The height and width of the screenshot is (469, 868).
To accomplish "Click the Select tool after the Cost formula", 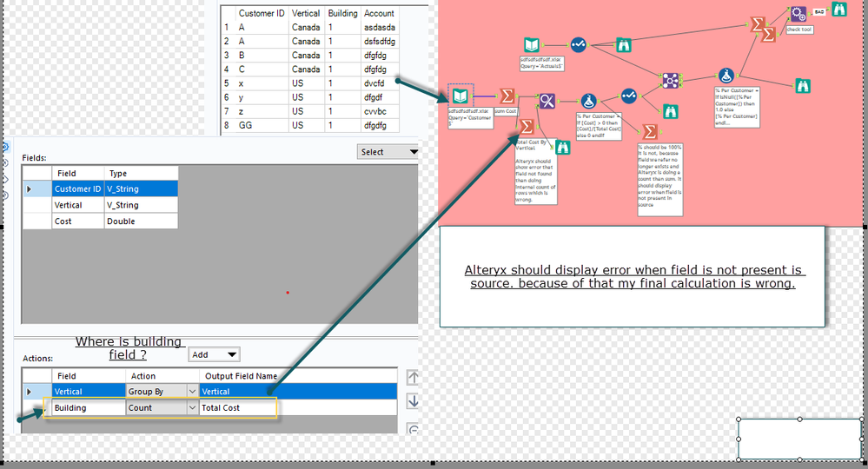I will (629, 96).
